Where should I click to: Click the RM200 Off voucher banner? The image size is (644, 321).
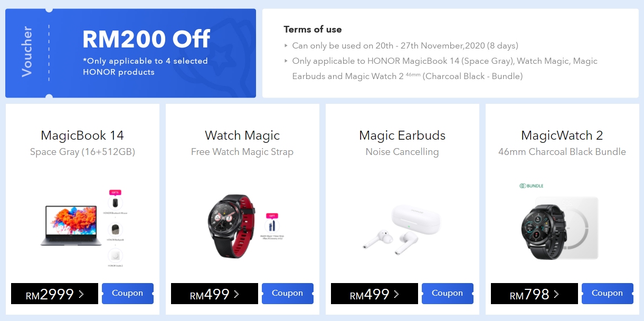coord(130,53)
